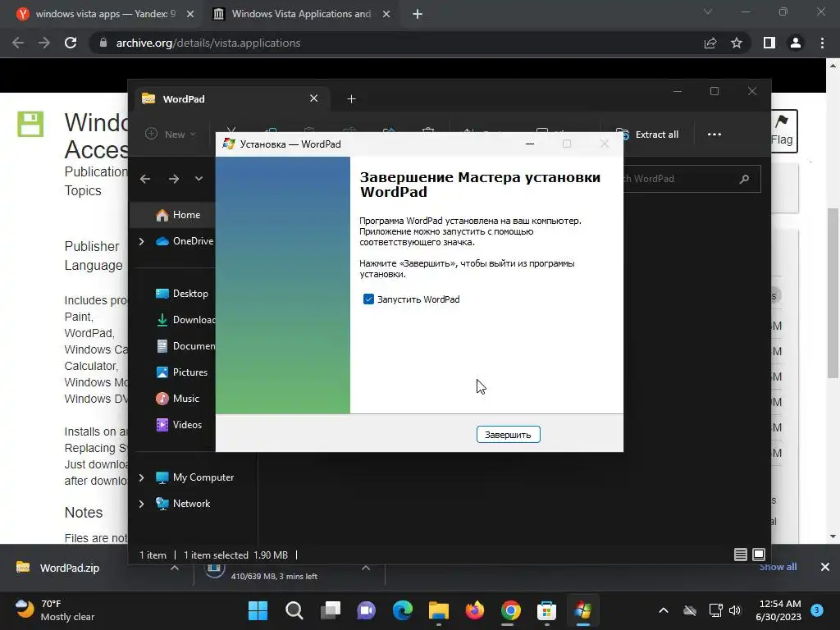Click the Search WordPad field
Viewport: 840px width, 630px height.
click(691, 179)
